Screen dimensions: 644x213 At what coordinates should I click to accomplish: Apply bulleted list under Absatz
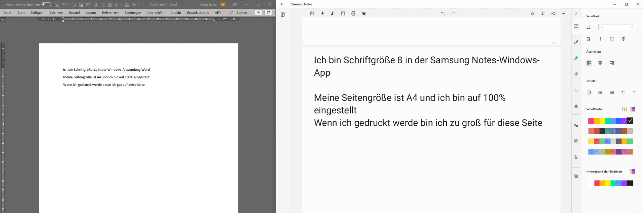click(x=600, y=93)
